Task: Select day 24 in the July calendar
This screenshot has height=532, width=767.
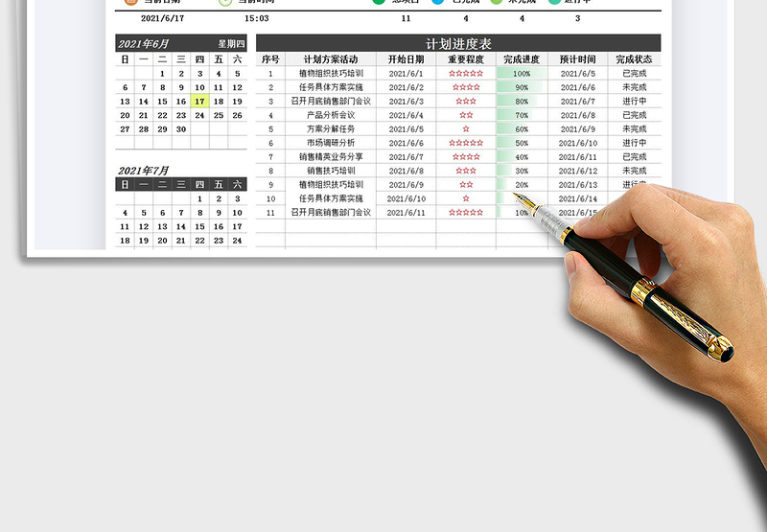Action: click(x=237, y=241)
